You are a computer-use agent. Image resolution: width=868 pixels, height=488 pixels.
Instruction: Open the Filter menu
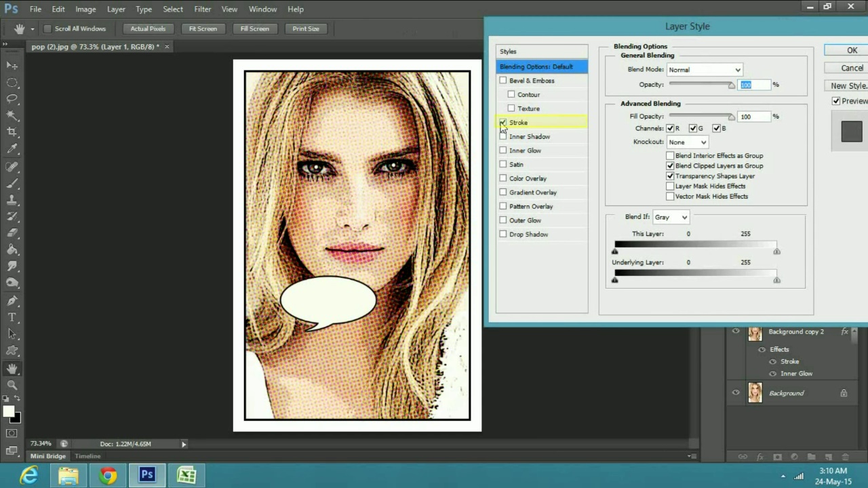click(x=203, y=9)
